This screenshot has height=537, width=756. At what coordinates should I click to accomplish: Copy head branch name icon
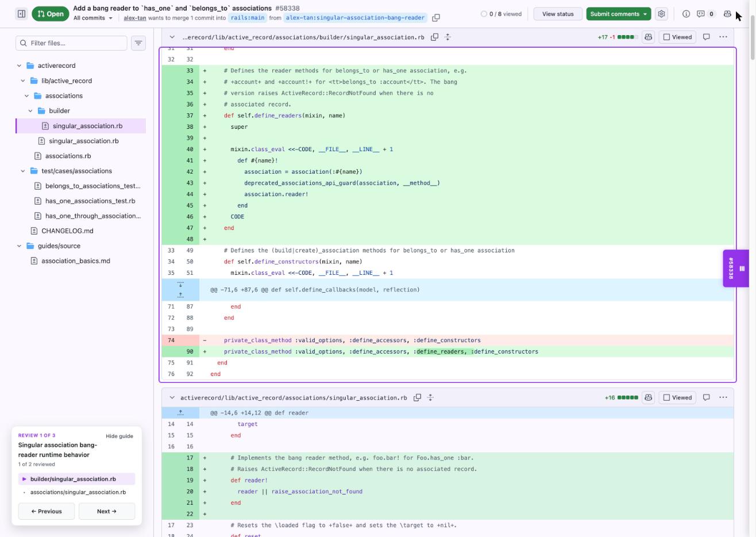pyautogui.click(x=436, y=18)
